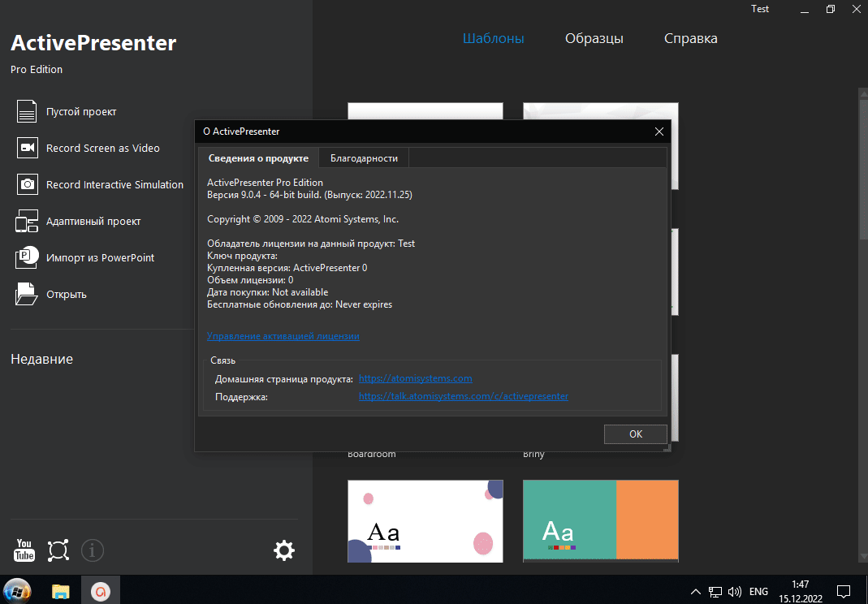Click the Briny template label
The image size is (868, 604).
pyautogui.click(x=533, y=455)
